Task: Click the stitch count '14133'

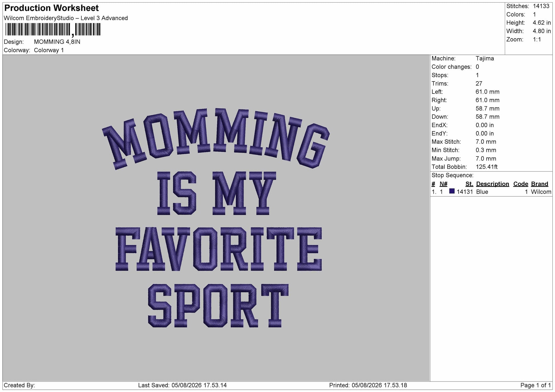Action: [541, 6]
